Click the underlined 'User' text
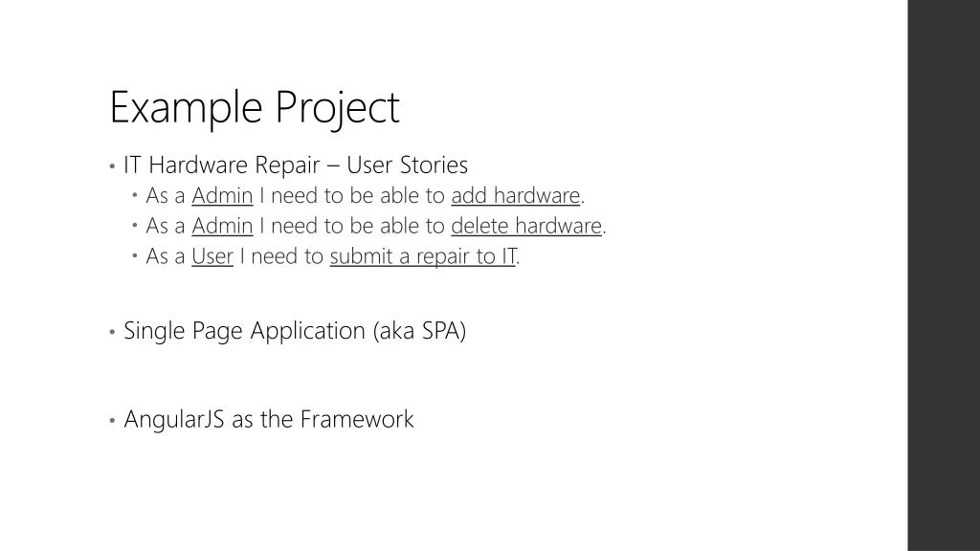Screen dimensions: 980x551 (x=212, y=255)
